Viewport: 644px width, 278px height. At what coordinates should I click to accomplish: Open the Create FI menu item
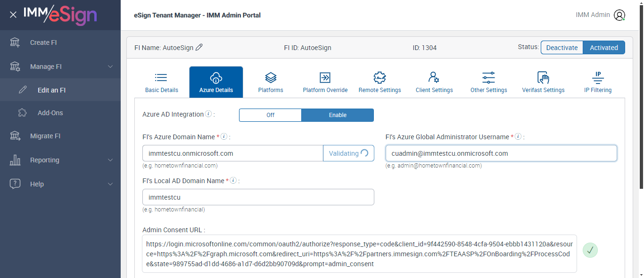coord(60,42)
